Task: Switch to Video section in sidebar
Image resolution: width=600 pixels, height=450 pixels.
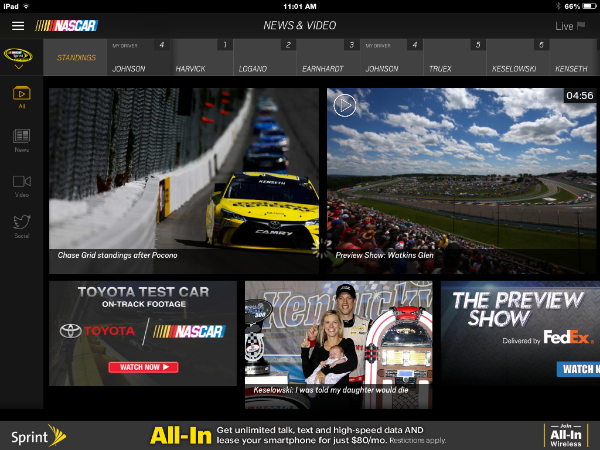Action: [x=22, y=186]
